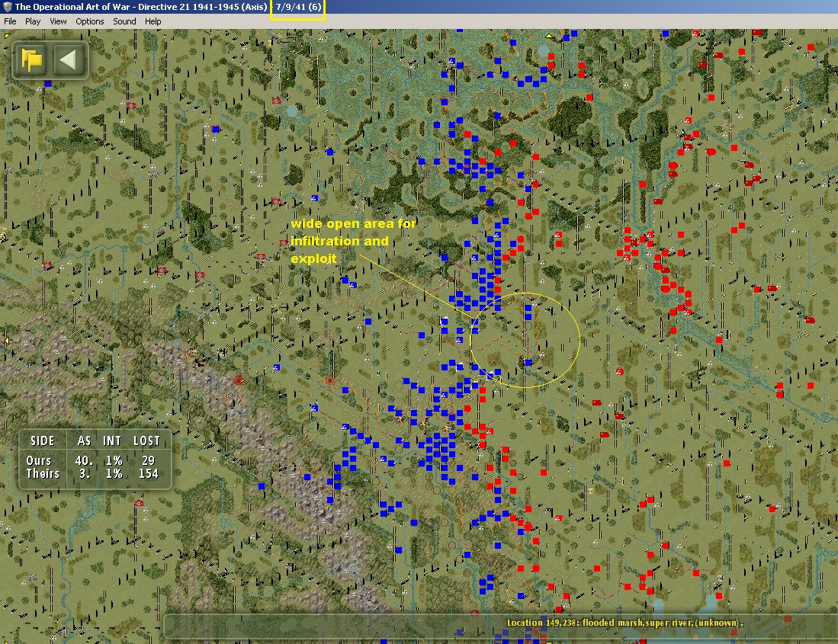838x644 pixels.
Task: Click the 'LOST' column header in the stats panel
Action: pos(147,441)
